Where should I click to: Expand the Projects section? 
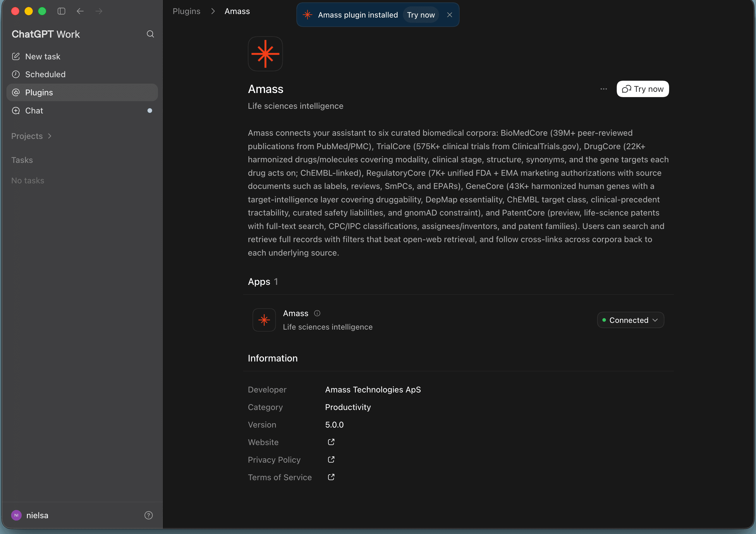click(32, 136)
